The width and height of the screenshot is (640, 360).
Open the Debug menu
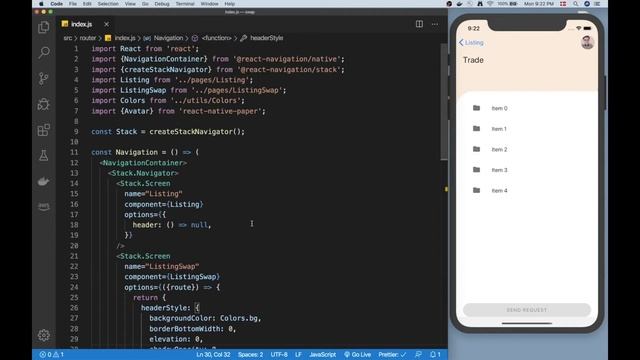coord(162,4)
